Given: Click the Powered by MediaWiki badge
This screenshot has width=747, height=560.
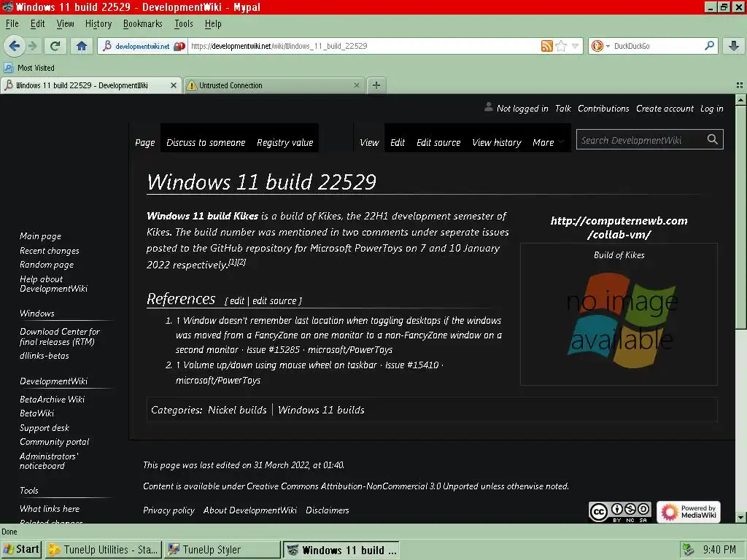Looking at the screenshot, I should 689,512.
